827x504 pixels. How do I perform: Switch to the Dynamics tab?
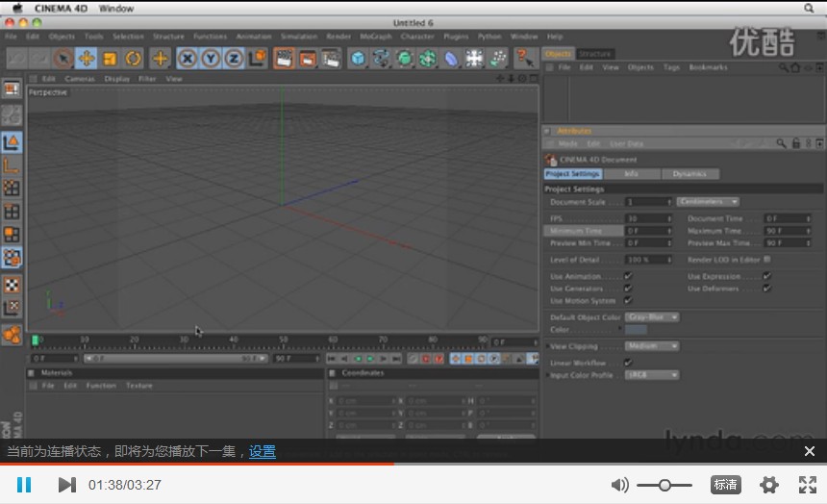pyautogui.click(x=689, y=174)
